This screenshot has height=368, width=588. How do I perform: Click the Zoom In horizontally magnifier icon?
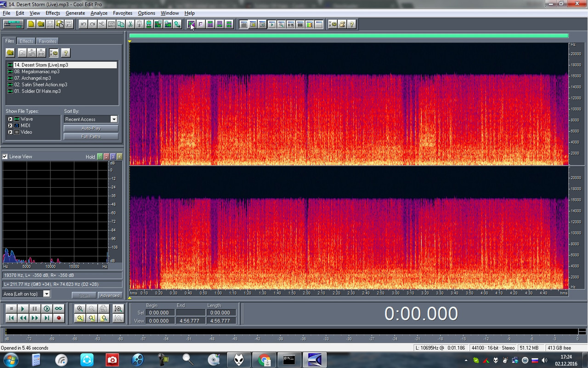tap(80, 309)
